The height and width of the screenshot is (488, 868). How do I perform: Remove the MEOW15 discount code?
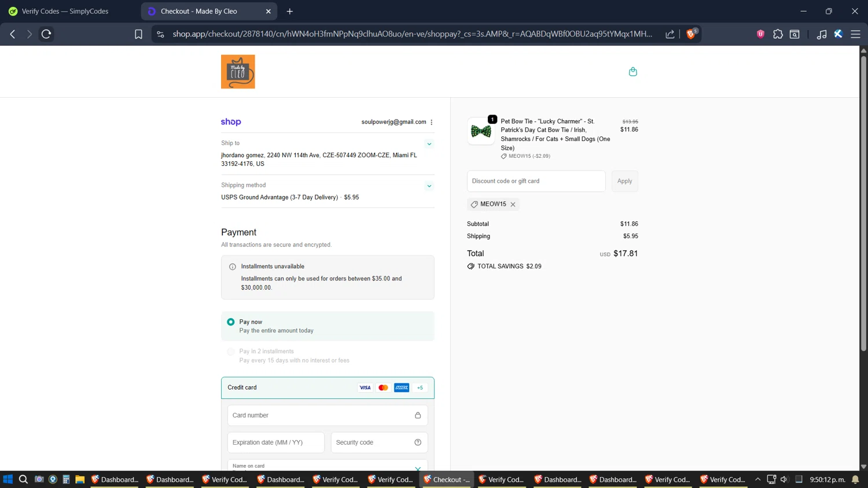point(513,204)
